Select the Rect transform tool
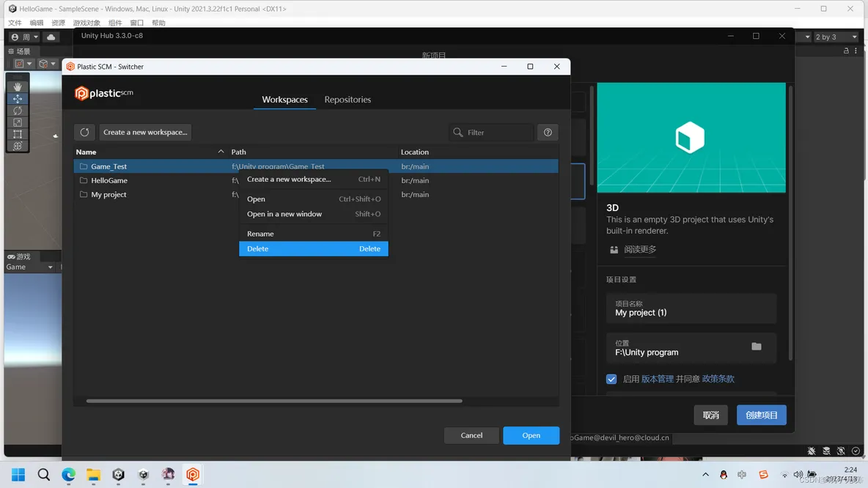868x488 pixels. pos(18,134)
